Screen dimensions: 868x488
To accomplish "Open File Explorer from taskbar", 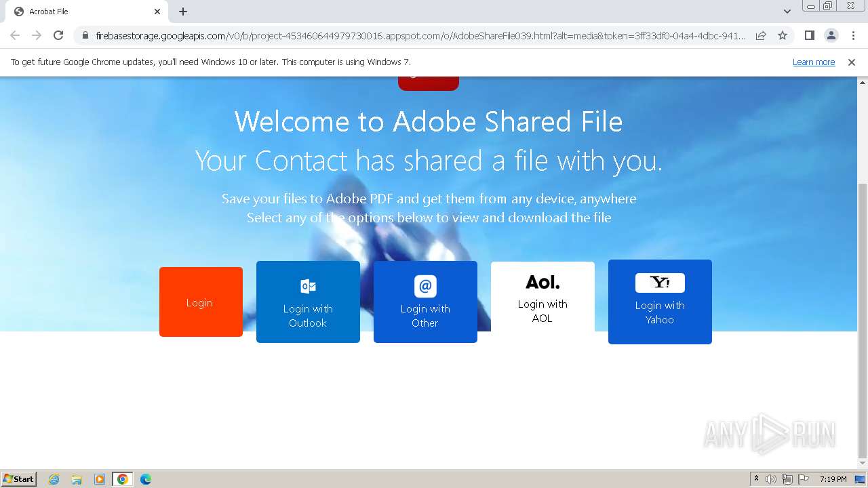I will (77, 479).
